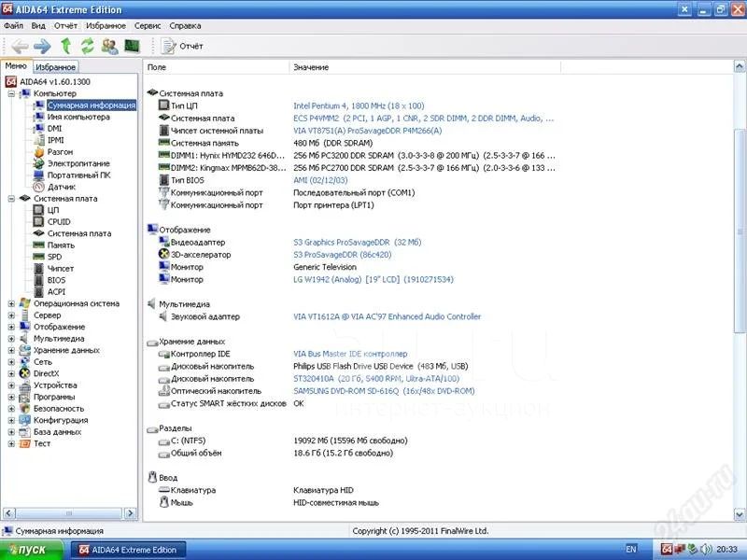Click the ACPI icon in tree

(39, 292)
